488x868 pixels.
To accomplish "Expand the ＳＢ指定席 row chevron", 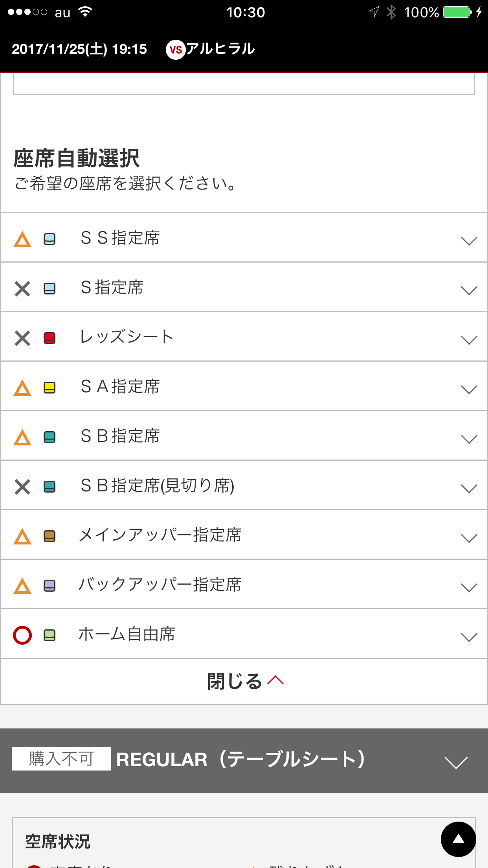I will [469, 439].
